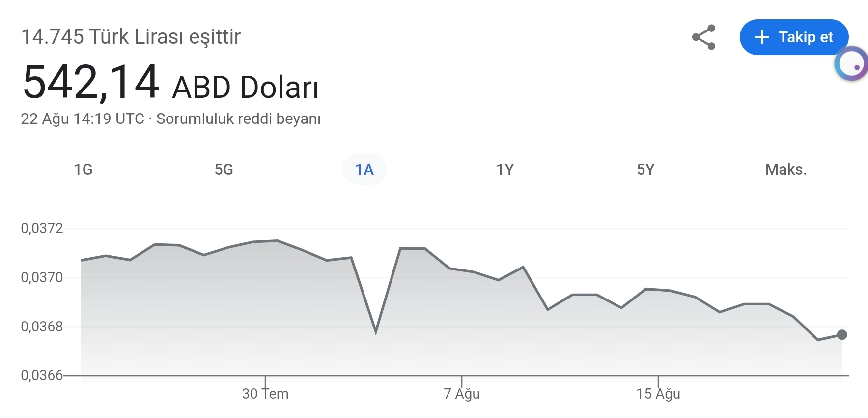Viewport: 868px width, 418px height.
Task: Click the 542,14 converted amount
Action: pos(91,82)
